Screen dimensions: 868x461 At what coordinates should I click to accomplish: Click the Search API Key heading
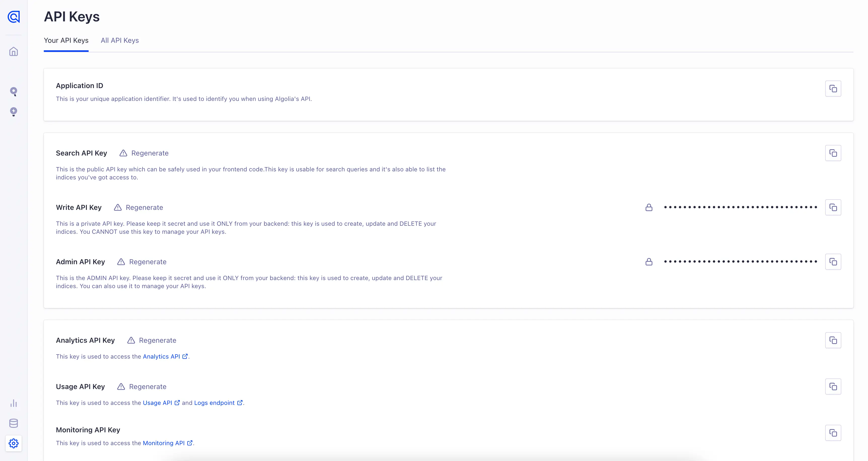coord(82,153)
